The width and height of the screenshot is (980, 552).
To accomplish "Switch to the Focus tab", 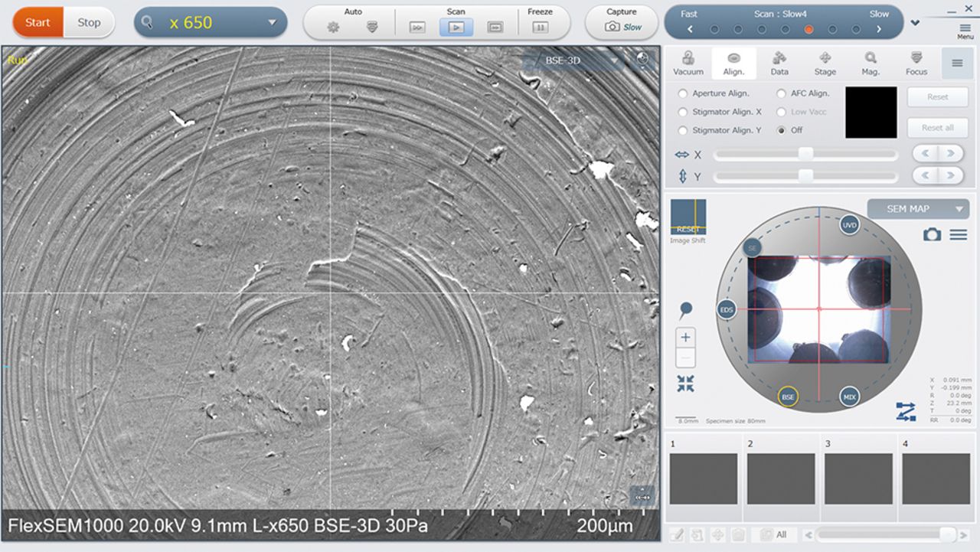I will tap(916, 64).
